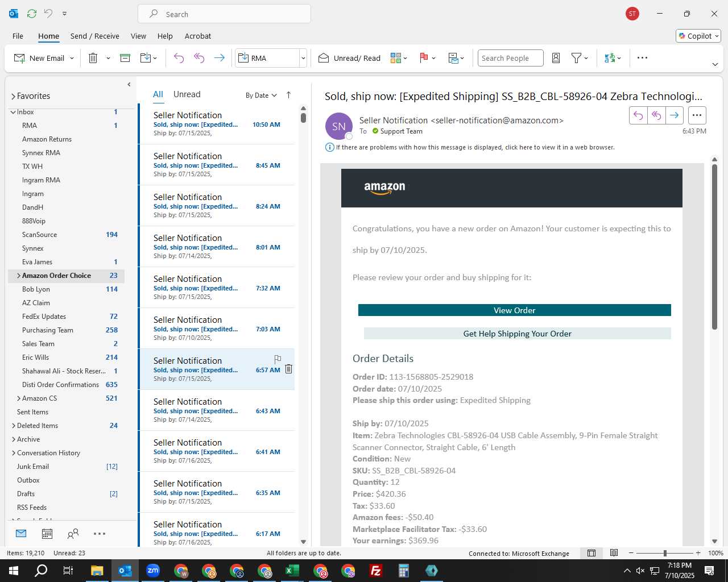Image resolution: width=728 pixels, height=582 pixels.
Task: Switch to Reading view in status bar
Action: coord(614,553)
